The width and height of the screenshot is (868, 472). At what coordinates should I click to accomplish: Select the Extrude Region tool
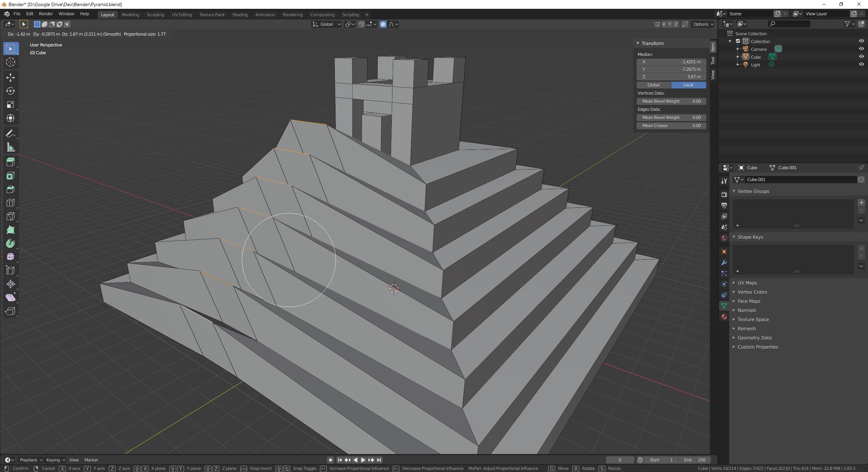[x=11, y=162]
